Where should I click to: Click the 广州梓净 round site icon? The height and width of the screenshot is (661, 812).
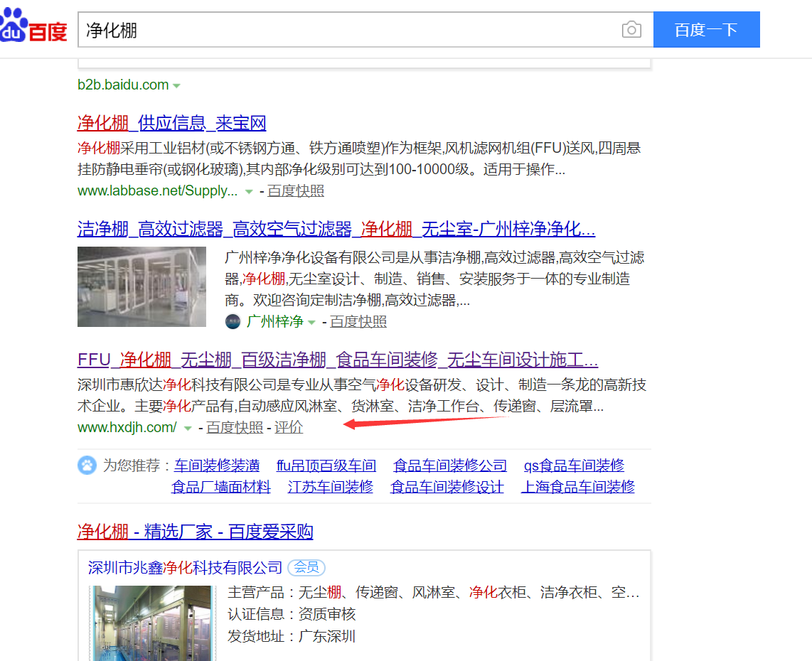point(233,321)
